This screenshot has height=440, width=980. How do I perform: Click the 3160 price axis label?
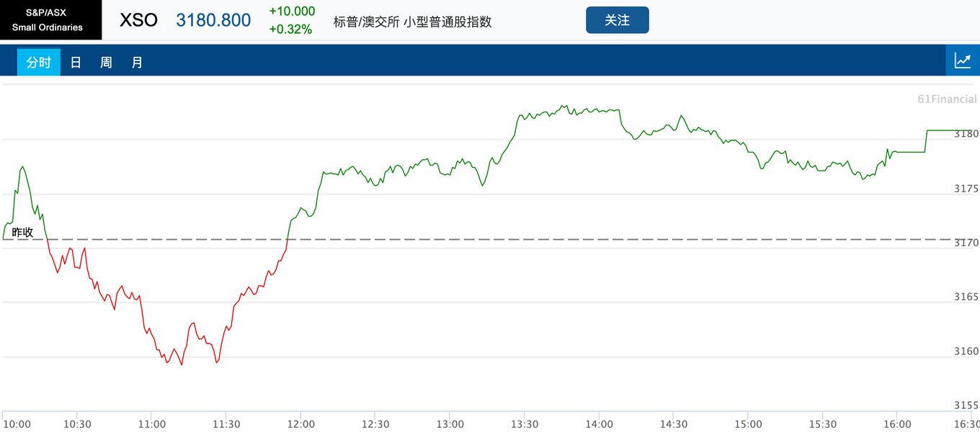point(966,351)
